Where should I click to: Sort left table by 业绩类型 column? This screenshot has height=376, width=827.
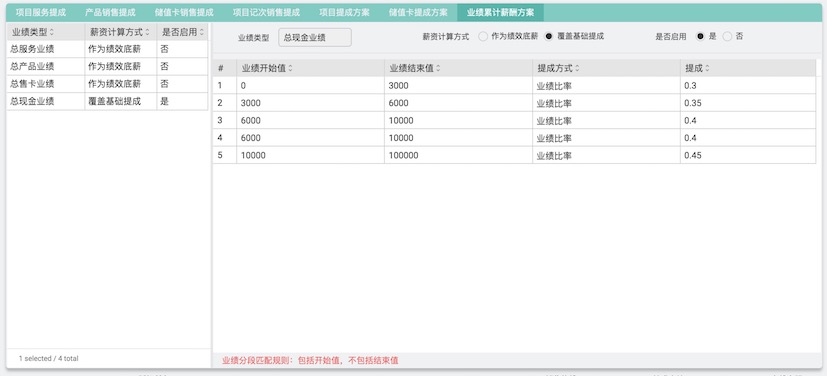(45, 32)
